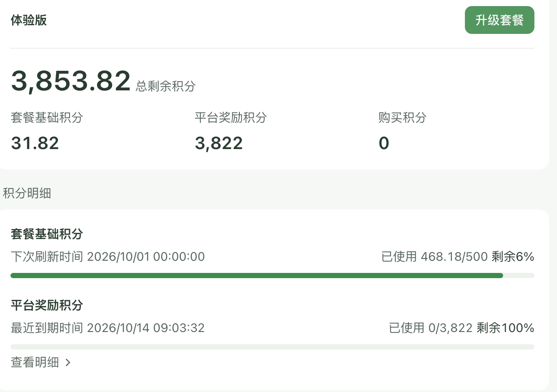
Task: Click the 升级套餐 upgrade button
Action: pos(499,20)
